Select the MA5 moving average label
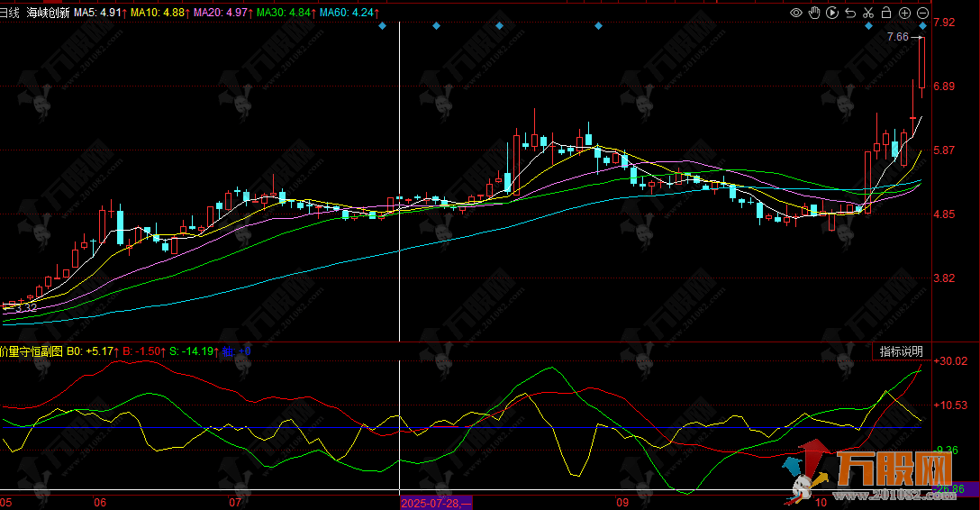The height and width of the screenshot is (510, 980). 99,13
